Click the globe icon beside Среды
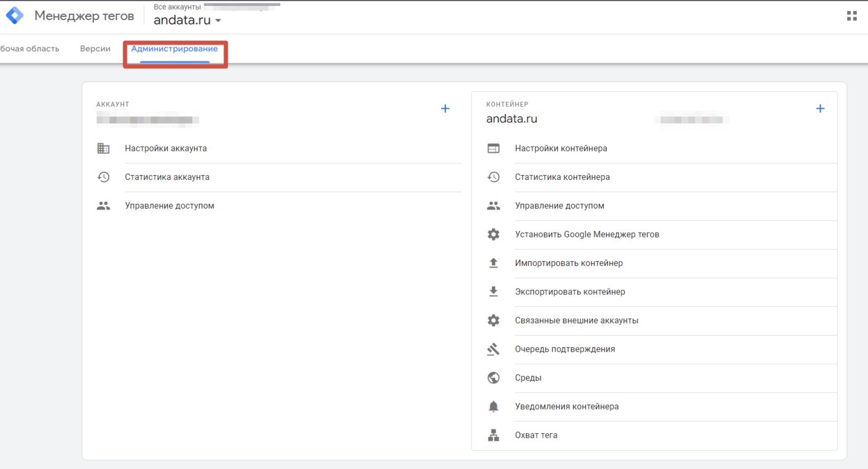The width and height of the screenshot is (868, 469). (x=494, y=378)
